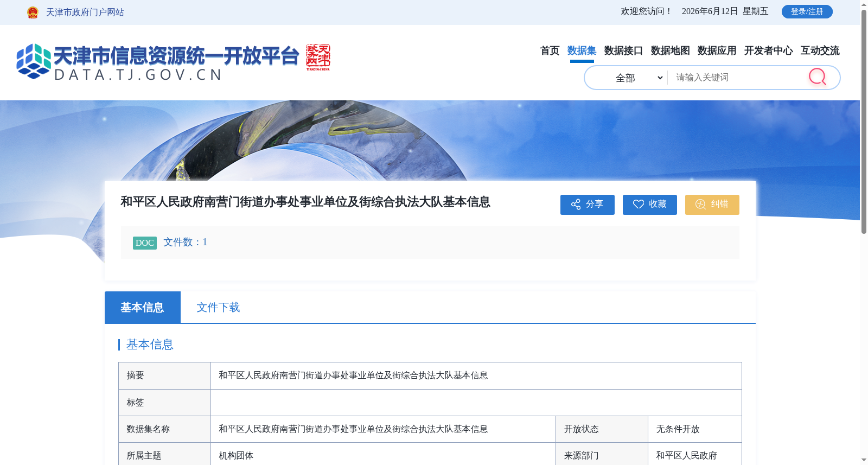Click the 登录/注册 button
This screenshot has height=465, width=868.
click(807, 11)
